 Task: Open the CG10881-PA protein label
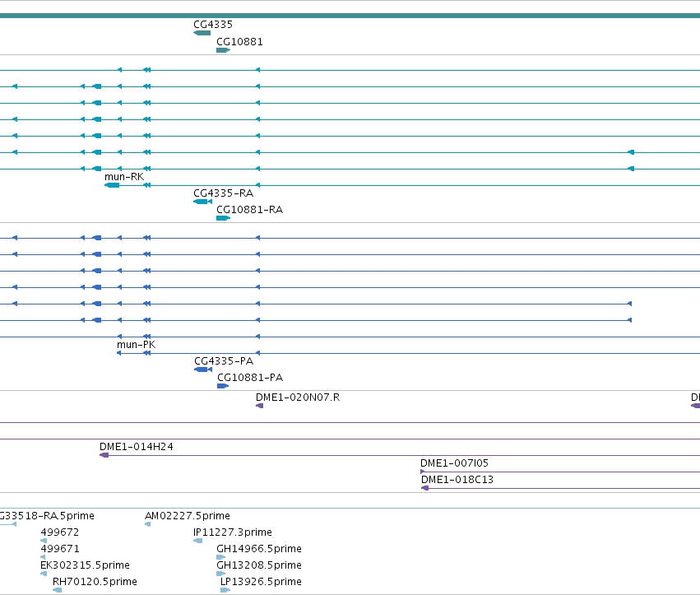click(250, 378)
